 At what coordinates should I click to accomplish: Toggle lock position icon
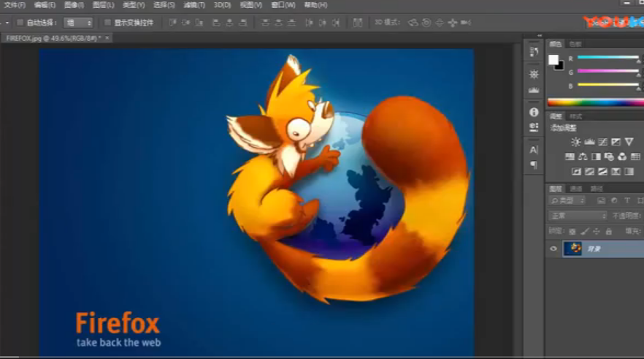tap(597, 232)
